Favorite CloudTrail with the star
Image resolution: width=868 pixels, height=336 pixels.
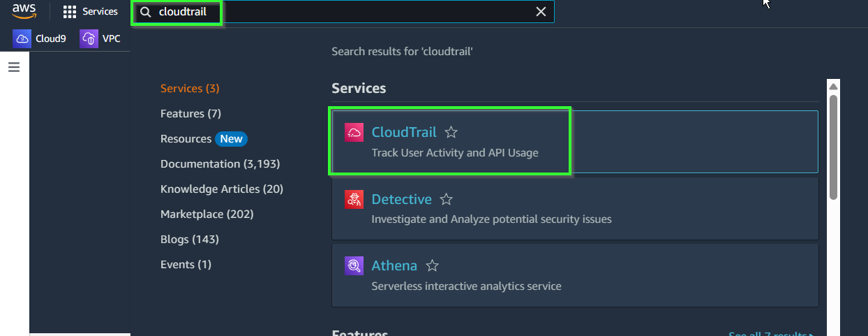(x=451, y=132)
